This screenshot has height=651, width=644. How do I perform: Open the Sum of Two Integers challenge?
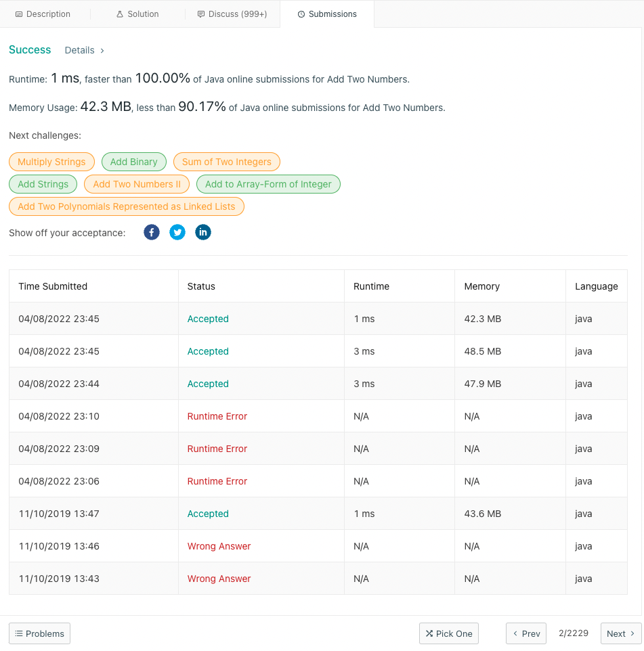(226, 162)
